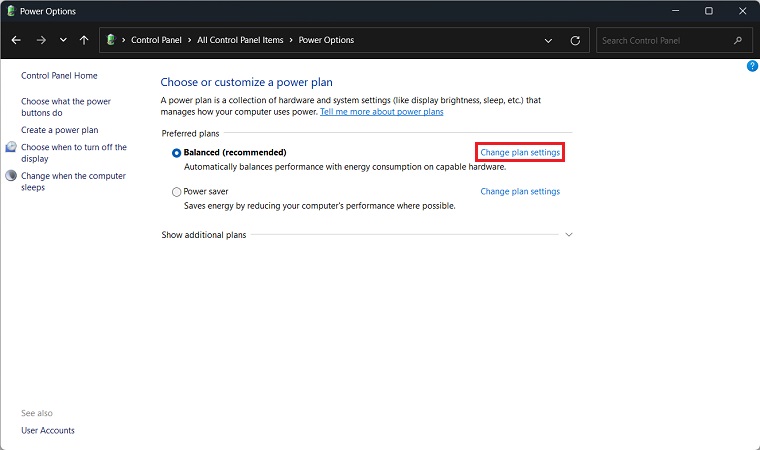
Task: Select the Power saver plan radio button
Action: pos(177,191)
